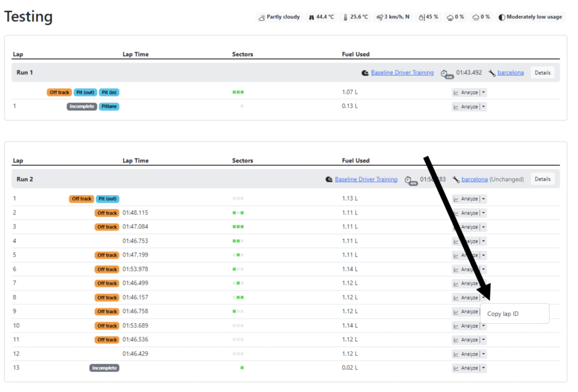Open Details for Run 1
The height and width of the screenshot is (392, 578).
coord(542,73)
